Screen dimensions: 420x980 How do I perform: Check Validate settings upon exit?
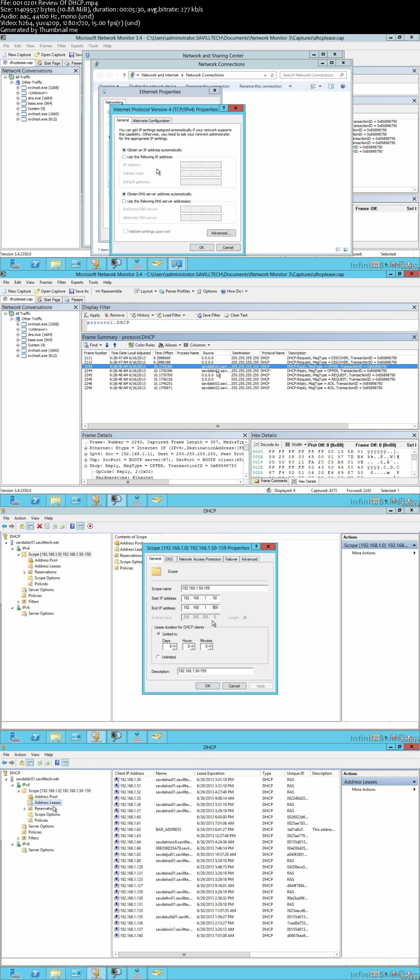point(126,232)
